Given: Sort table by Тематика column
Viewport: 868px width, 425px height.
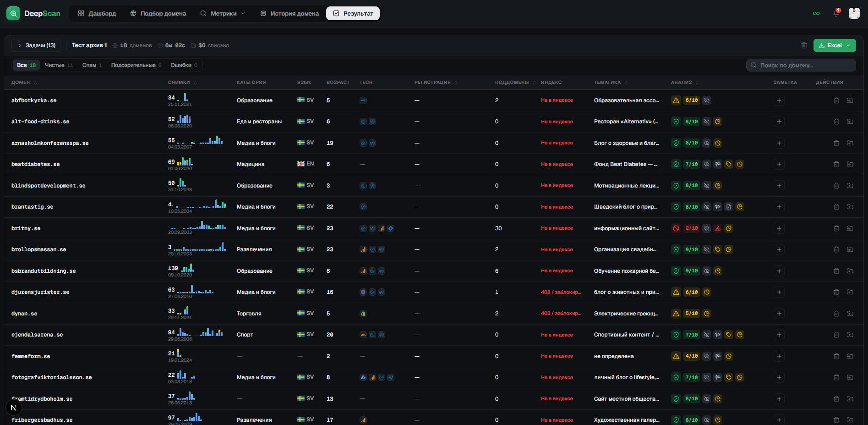Looking at the screenshot, I should 611,83.
